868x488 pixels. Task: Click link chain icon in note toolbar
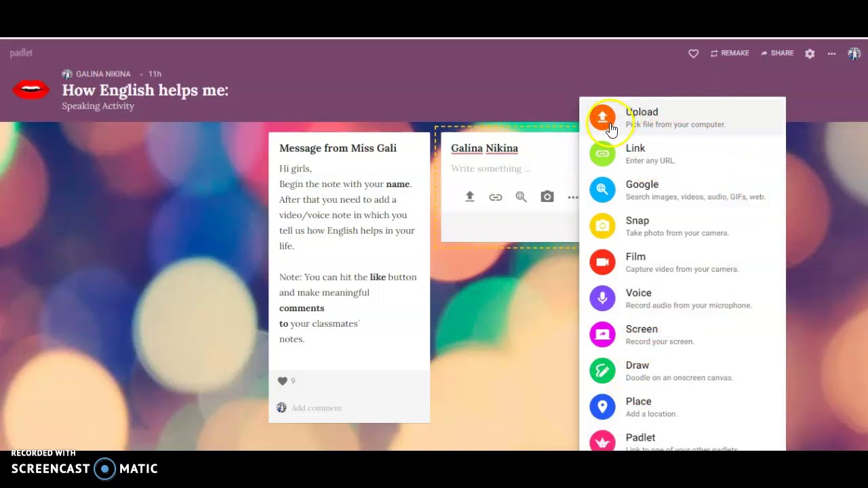[496, 197]
